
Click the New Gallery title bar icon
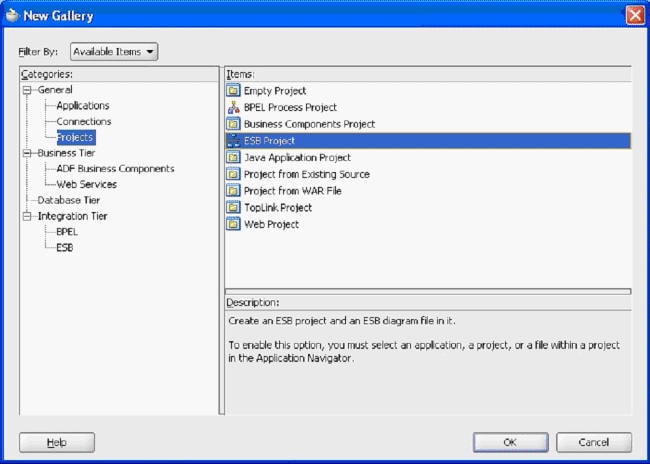[12, 16]
